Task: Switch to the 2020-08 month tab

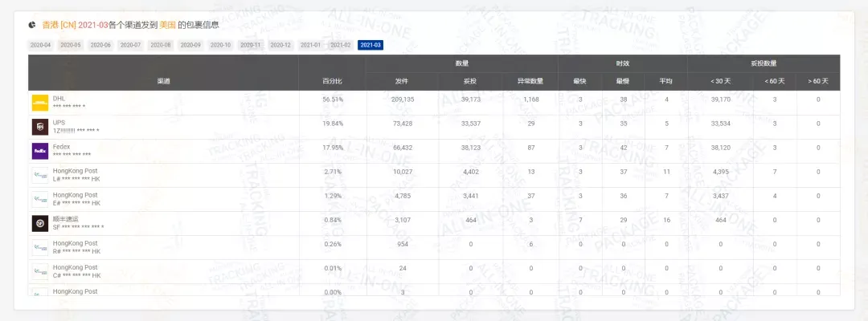Action: [x=161, y=45]
